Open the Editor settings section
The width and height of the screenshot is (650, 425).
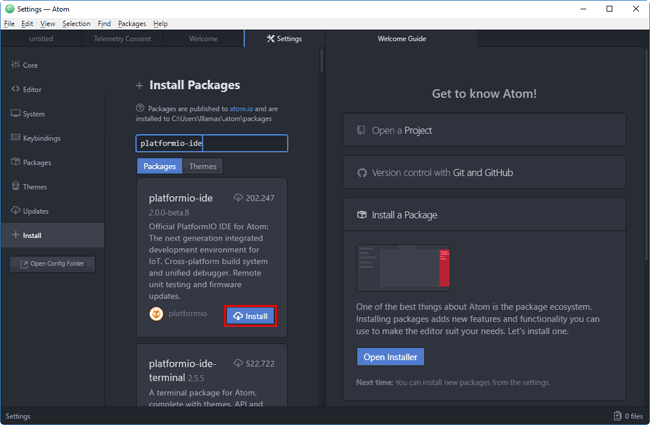coord(52,89)
